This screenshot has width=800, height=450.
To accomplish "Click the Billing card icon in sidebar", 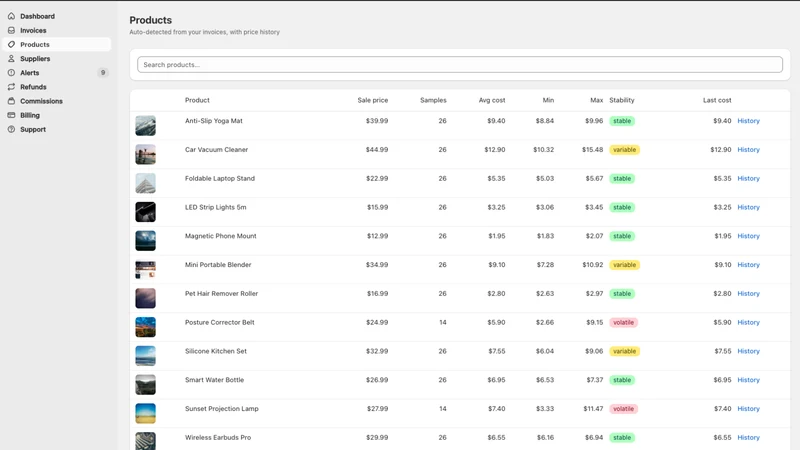I will [x=11, y=115].
